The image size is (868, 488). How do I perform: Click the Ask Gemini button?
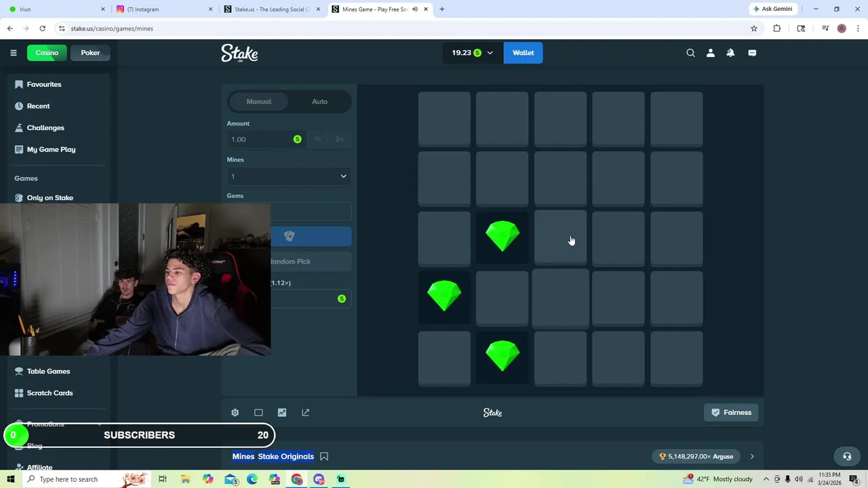pos(772,9)
